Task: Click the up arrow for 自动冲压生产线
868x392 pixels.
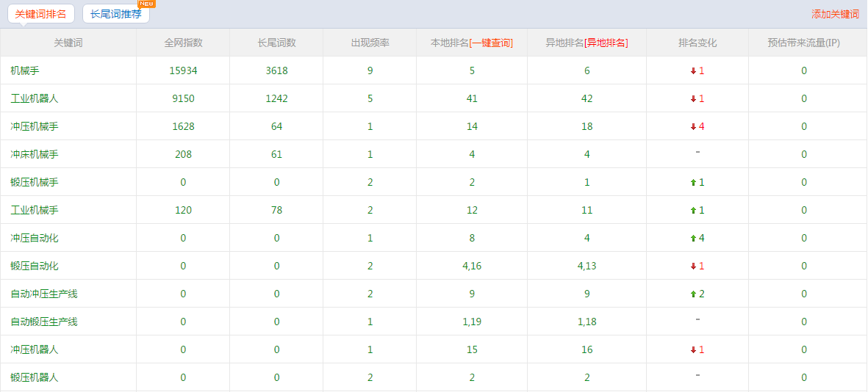Action: tap(693, 294)
